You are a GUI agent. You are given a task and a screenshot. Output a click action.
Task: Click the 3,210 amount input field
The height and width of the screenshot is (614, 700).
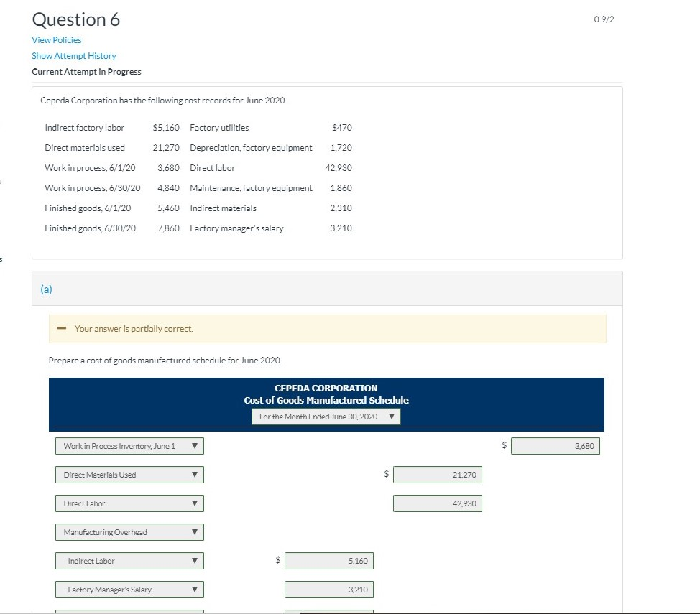click(x=329, y=590)
